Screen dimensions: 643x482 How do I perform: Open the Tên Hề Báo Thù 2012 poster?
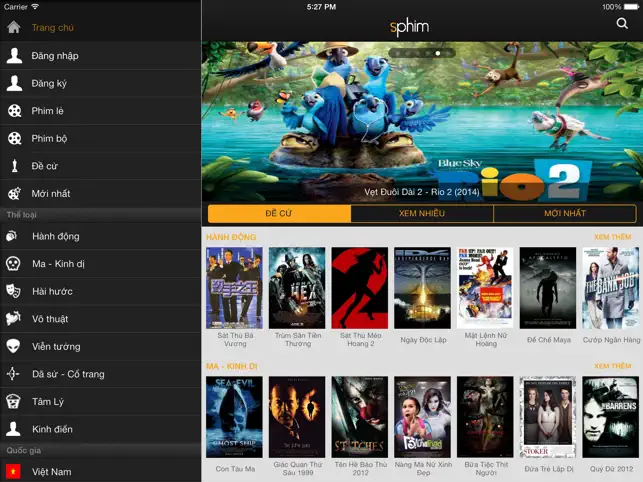[360, 417]
